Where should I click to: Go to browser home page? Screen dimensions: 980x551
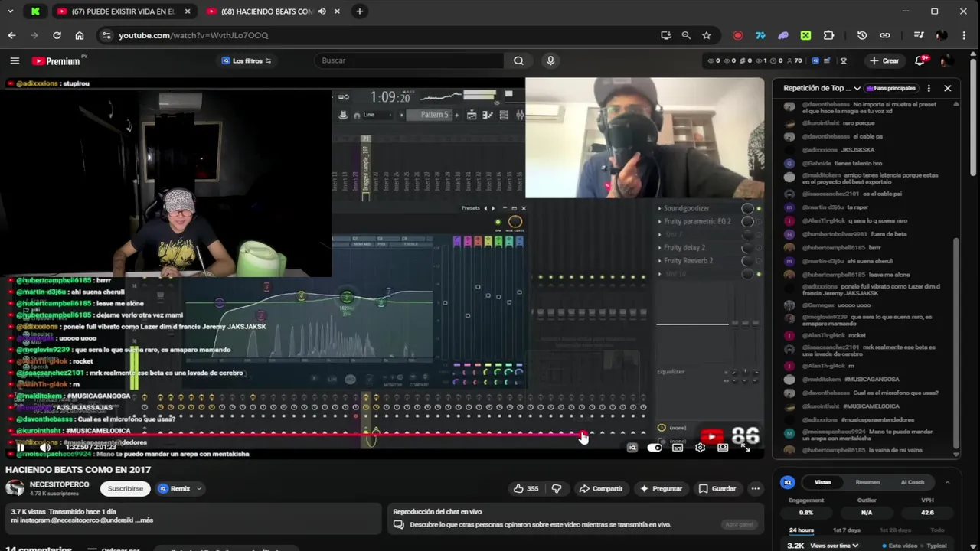(80, 35)
